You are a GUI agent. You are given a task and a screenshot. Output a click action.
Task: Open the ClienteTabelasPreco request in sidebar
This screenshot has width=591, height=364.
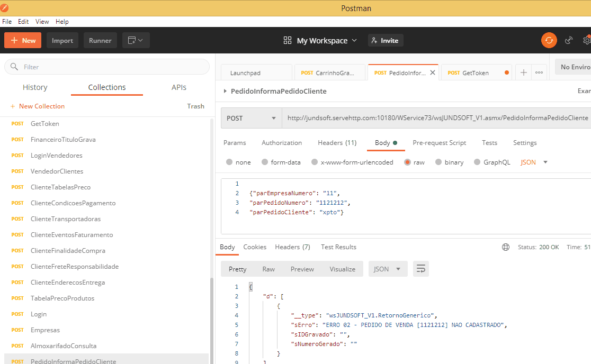(60, 187)
